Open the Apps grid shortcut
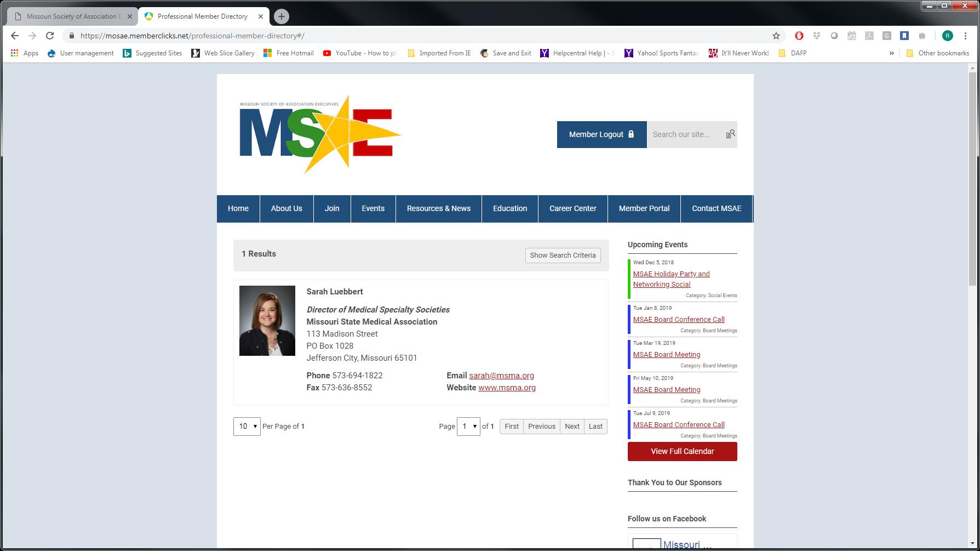The height and width of the screenshot is (551, 980). 24,53
